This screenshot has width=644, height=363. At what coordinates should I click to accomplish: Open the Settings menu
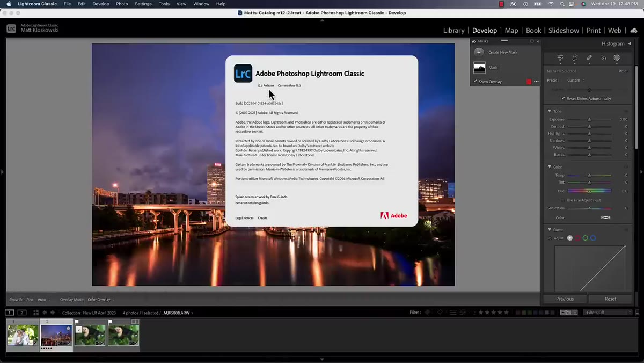coord(143,4)
